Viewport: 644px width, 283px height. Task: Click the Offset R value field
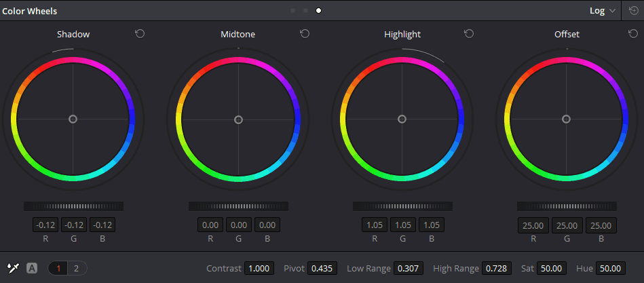point(533,225)
